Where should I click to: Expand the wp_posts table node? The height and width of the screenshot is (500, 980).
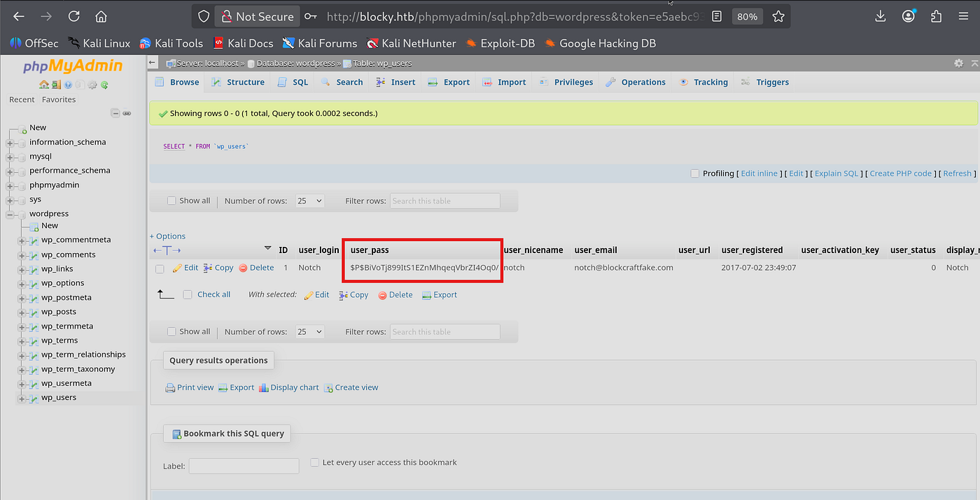click(22, 312)
